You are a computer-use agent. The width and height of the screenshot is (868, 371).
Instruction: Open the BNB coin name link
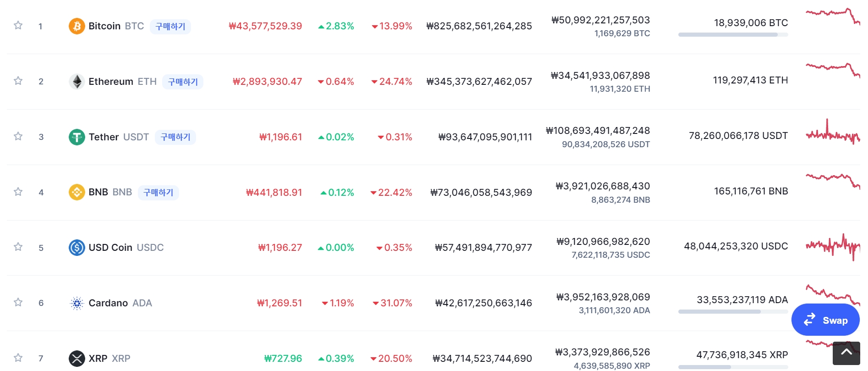pyautogui.click(x=98, y=192)
